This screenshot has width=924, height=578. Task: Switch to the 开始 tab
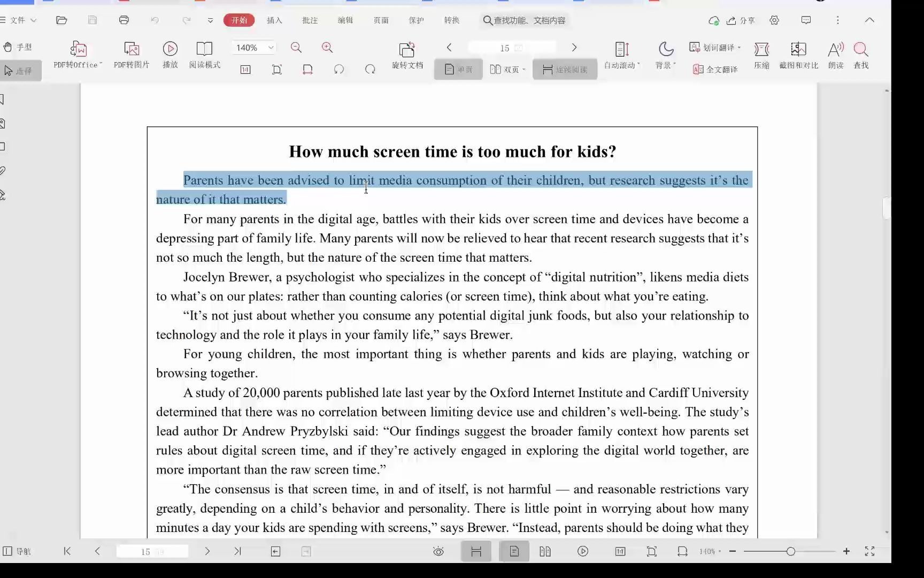[x=239, y=20]
